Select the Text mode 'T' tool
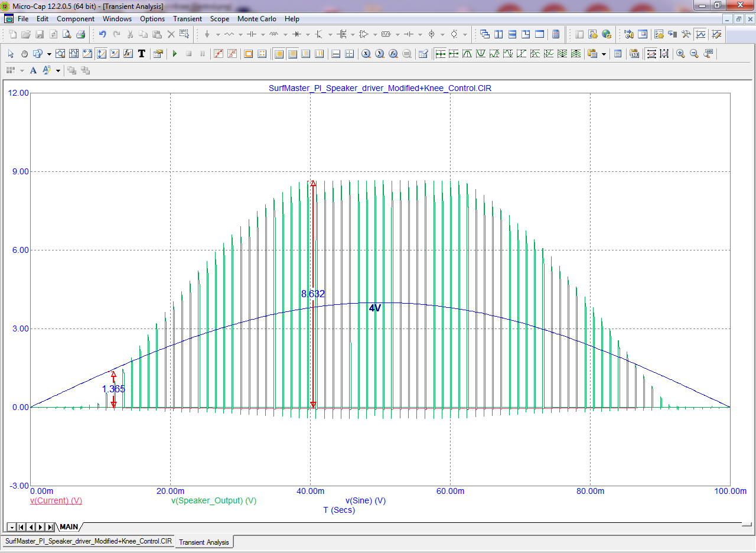756x553 pixels. 142,54
